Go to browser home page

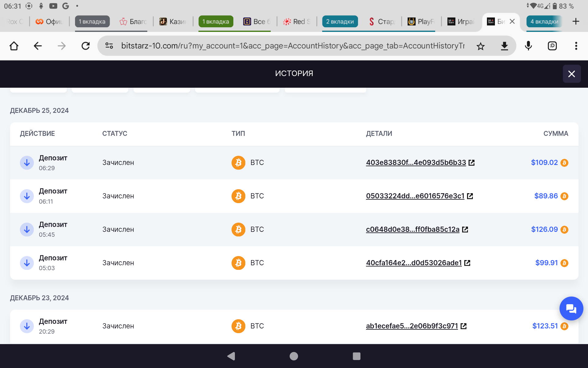point(14,46)
